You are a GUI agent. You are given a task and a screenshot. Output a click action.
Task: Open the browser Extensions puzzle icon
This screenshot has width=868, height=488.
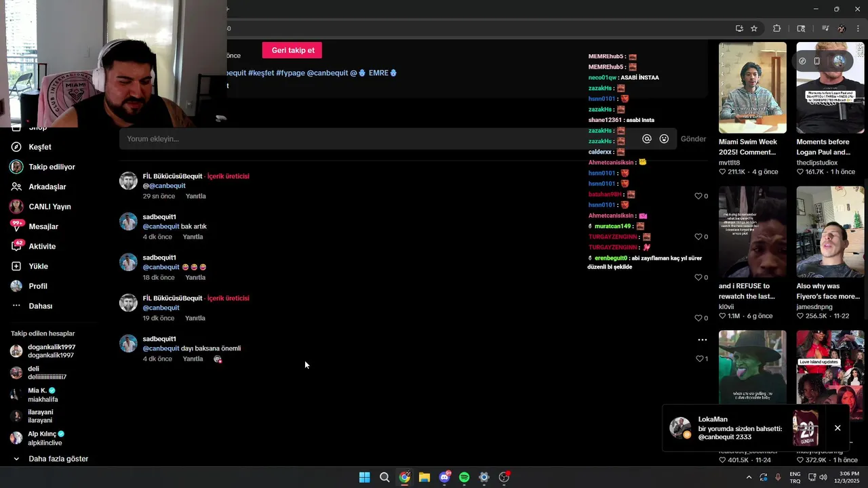click(x=777, y=28)
